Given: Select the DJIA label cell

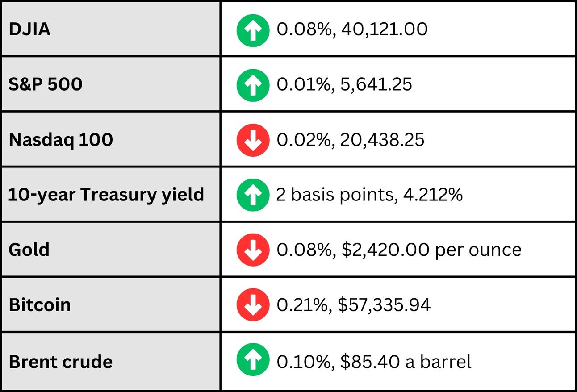Looking at the screenshot, I should tap(111, 29).
